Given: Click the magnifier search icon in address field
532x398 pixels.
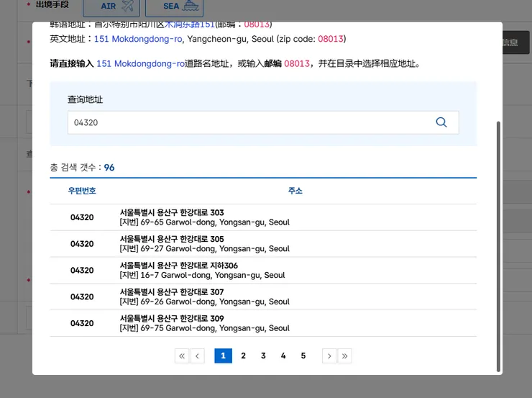Looking at the screenshot, I should click(441, 122).
